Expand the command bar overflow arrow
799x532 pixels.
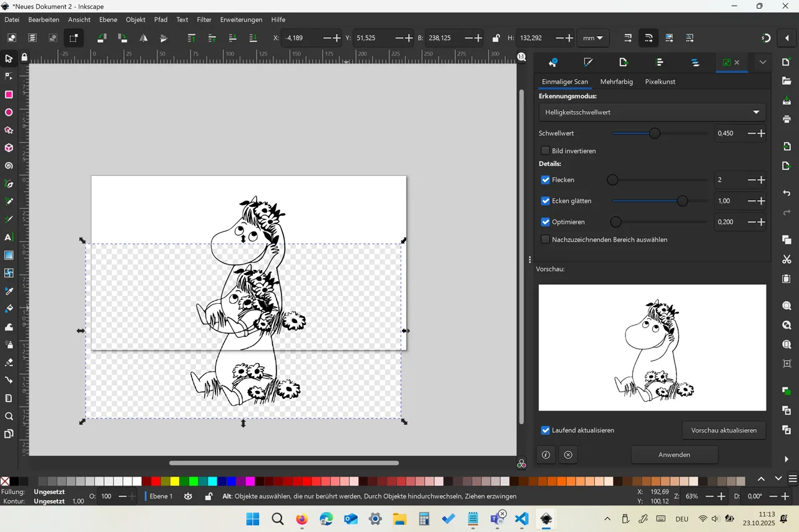click(x=787, y=459)
